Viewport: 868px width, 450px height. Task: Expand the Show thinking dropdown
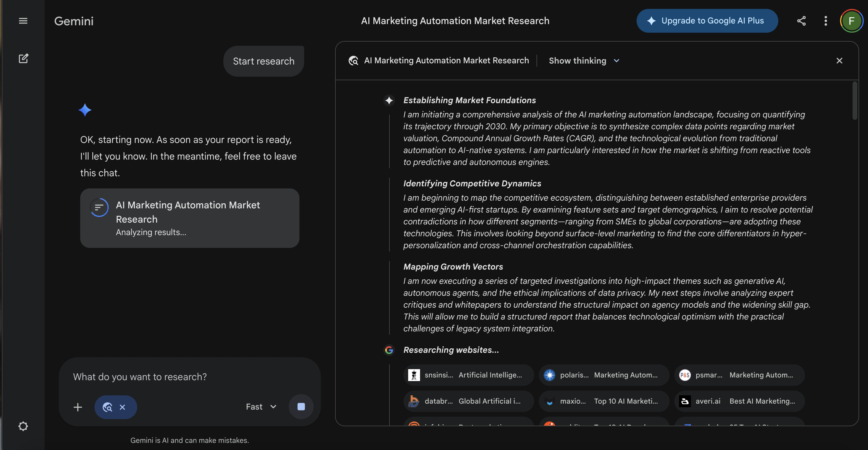pos(584,61)
